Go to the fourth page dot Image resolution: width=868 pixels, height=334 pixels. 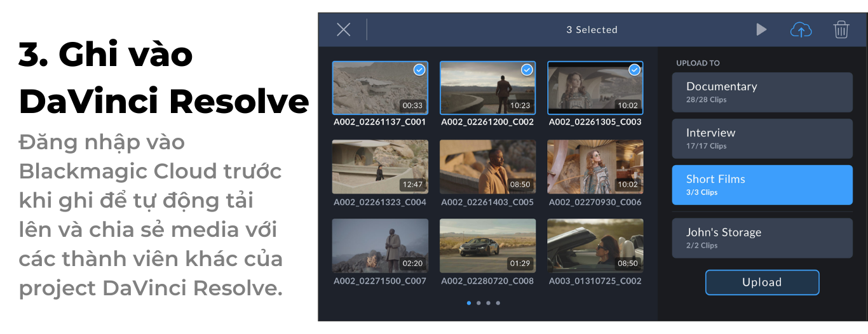tap(498, 303)
